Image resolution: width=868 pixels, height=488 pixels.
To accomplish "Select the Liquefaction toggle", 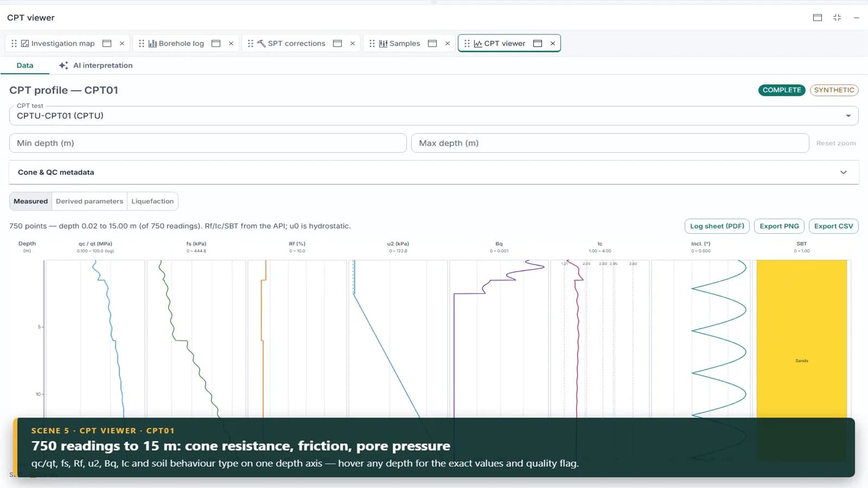I will point(152,201).
